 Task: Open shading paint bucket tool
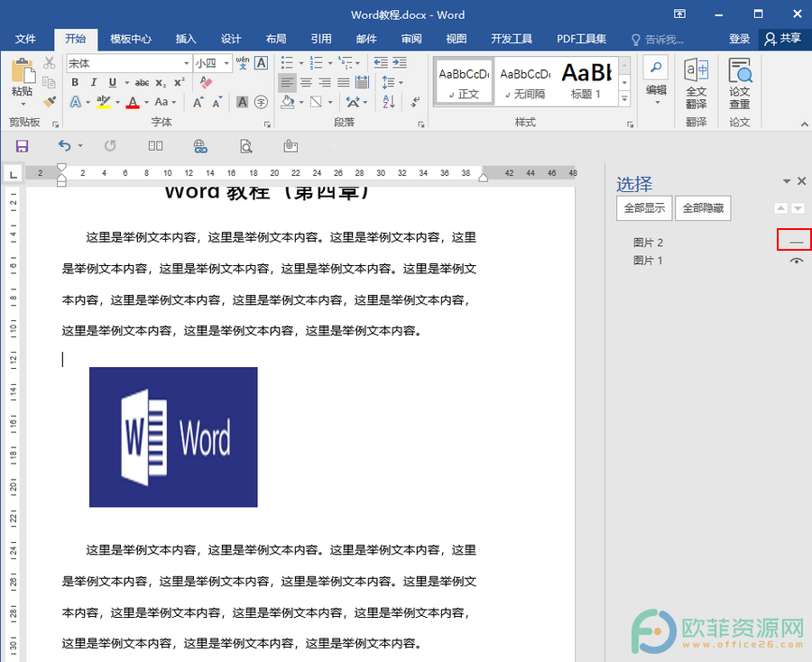(288, 102)
